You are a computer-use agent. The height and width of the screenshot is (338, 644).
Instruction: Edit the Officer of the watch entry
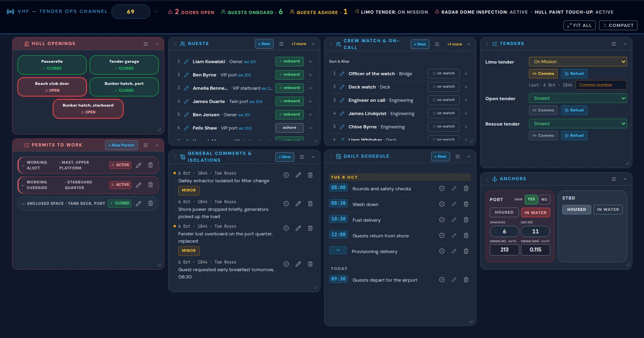[342, 74]
